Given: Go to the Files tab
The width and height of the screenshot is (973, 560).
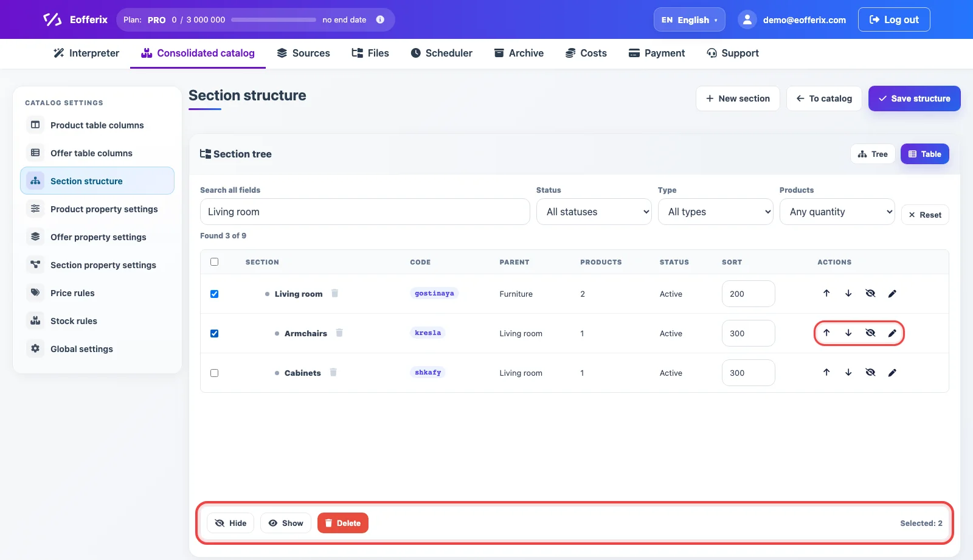Looking at the screenshot, I should pyautogui.click(x=370, y=53).
